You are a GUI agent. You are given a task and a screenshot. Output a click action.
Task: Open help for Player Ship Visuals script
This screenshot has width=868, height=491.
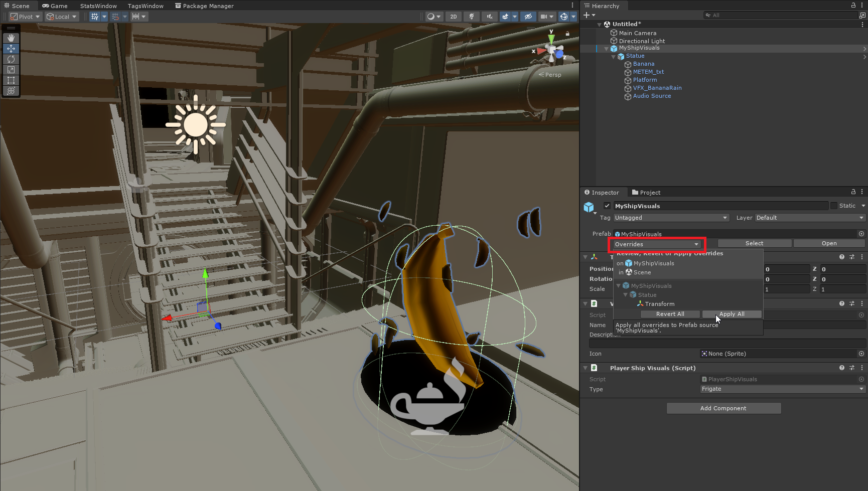(841, 368)
